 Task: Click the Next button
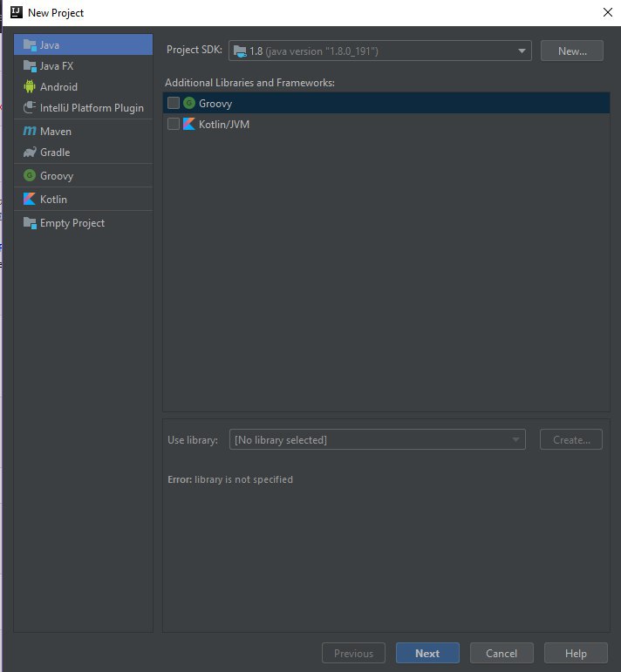[427, 653]
